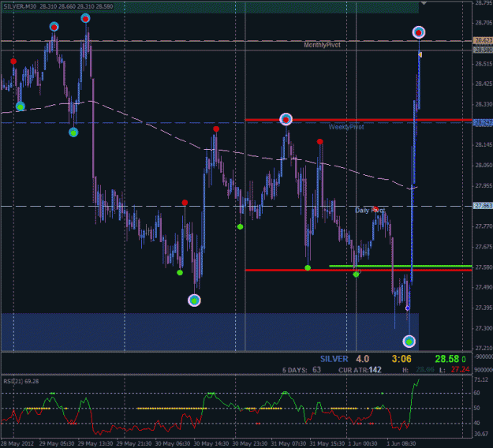Click the MonthlyPivot line label
The image size is (493, 448).
322,45
